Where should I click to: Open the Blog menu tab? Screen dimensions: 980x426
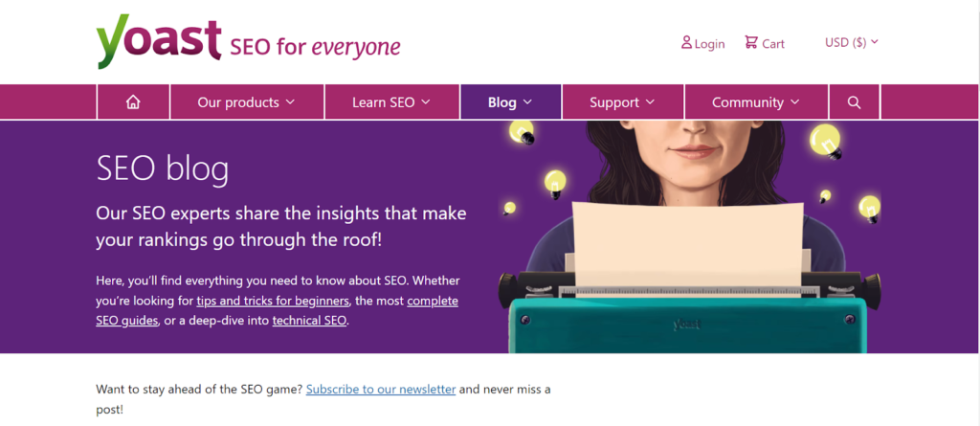point(510,102)
